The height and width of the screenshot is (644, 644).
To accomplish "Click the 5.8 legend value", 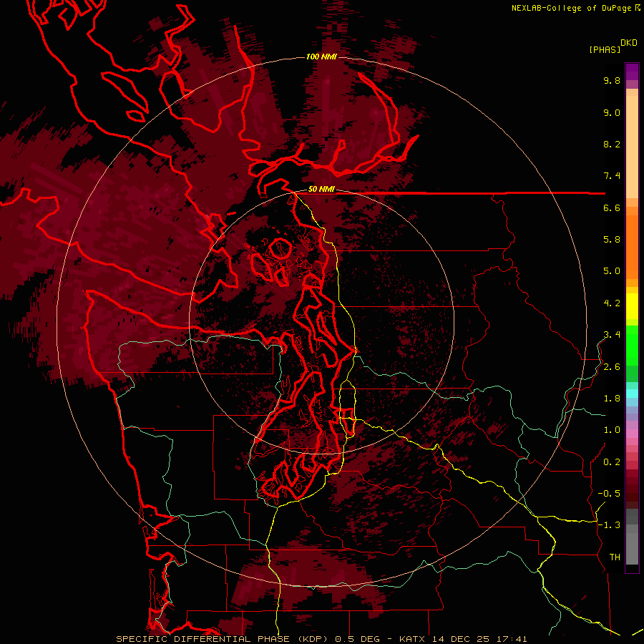I will pos(612,240).
